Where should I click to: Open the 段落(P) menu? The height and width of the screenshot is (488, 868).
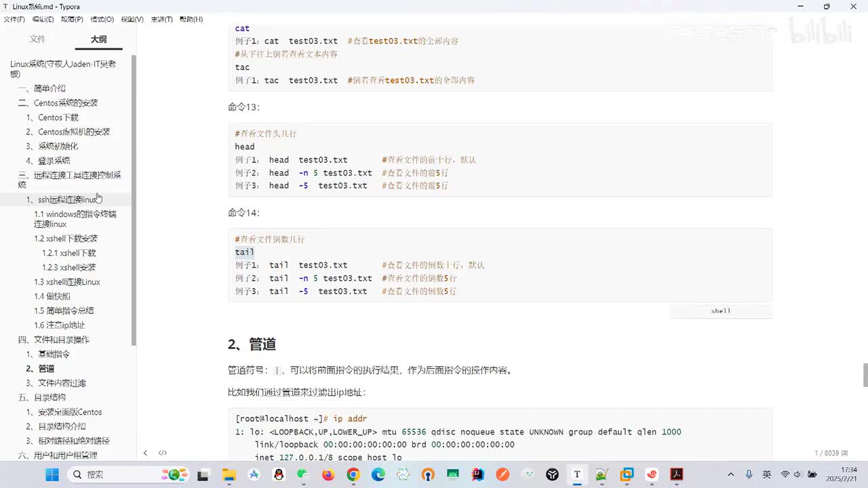pos(72,19)
